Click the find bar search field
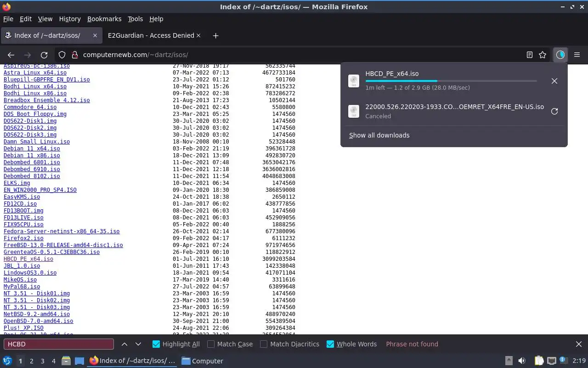Viewport: 588px width, 368px height. click(58, 344)
